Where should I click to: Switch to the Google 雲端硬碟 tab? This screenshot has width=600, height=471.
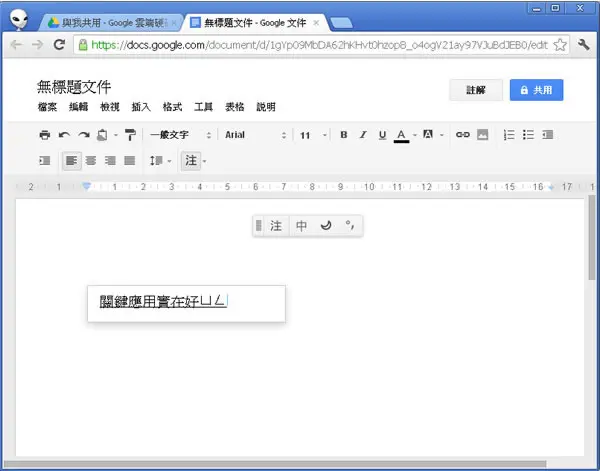pyautogui.click(x=111, y=23)
